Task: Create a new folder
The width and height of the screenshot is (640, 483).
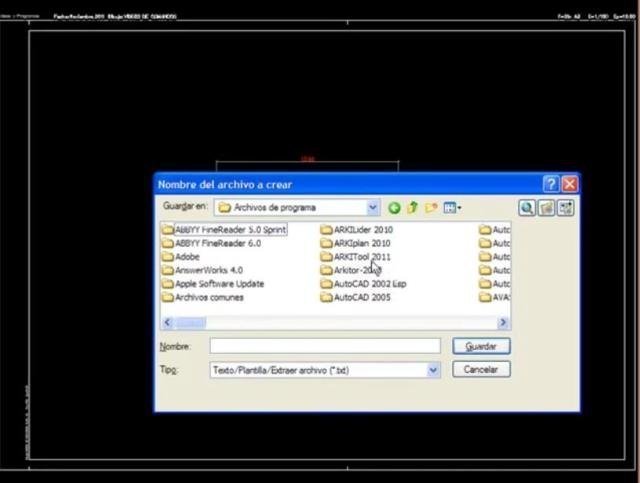Action: pyautogui.click(x=431, y=207)
